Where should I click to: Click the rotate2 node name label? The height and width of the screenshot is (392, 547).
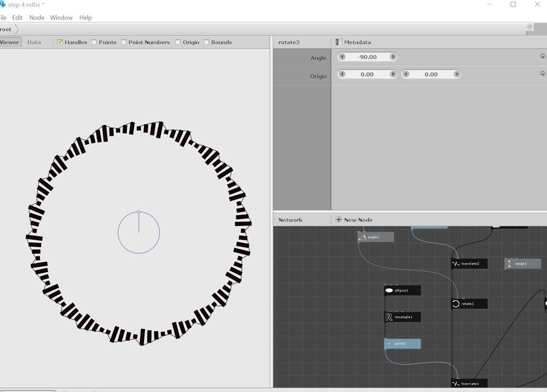tap(289, 42)
